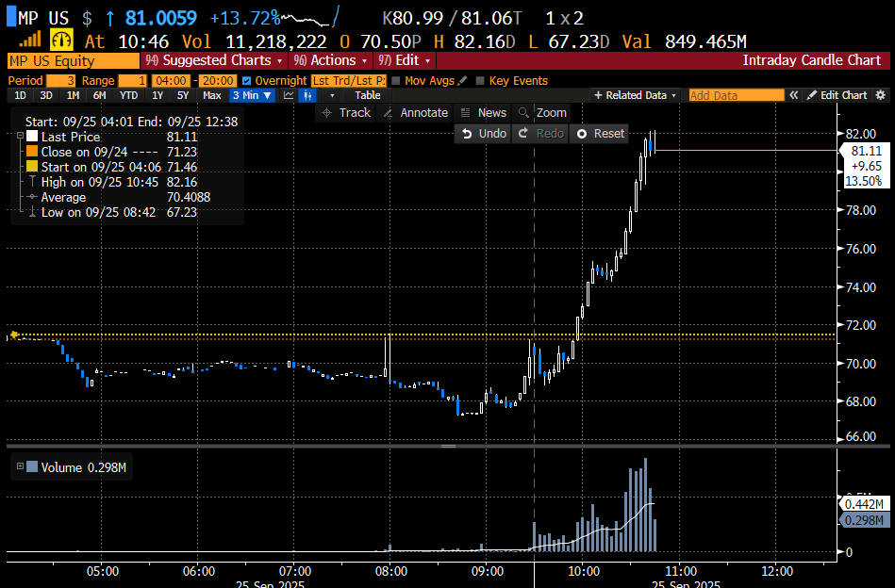Click the 0.442M volume axis label
The width and height of the screenshot is (895, 588).
pyautogui.click(x=864, y=504)
